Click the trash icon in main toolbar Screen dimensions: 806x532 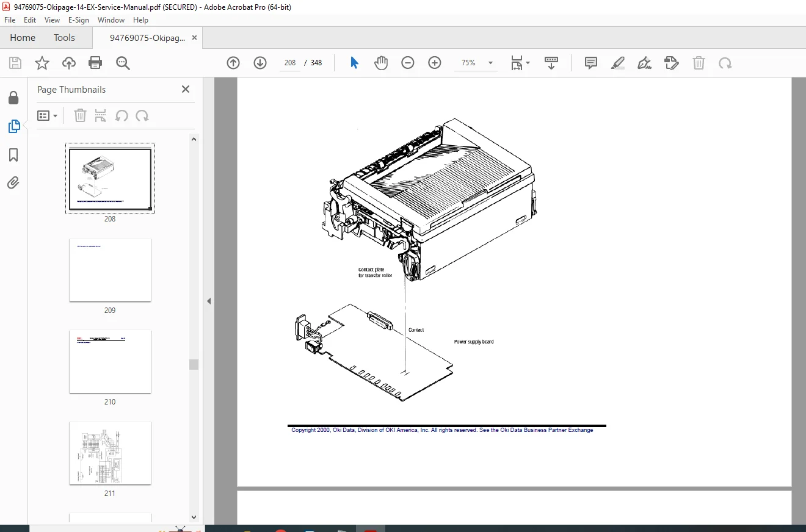(699, 63)
